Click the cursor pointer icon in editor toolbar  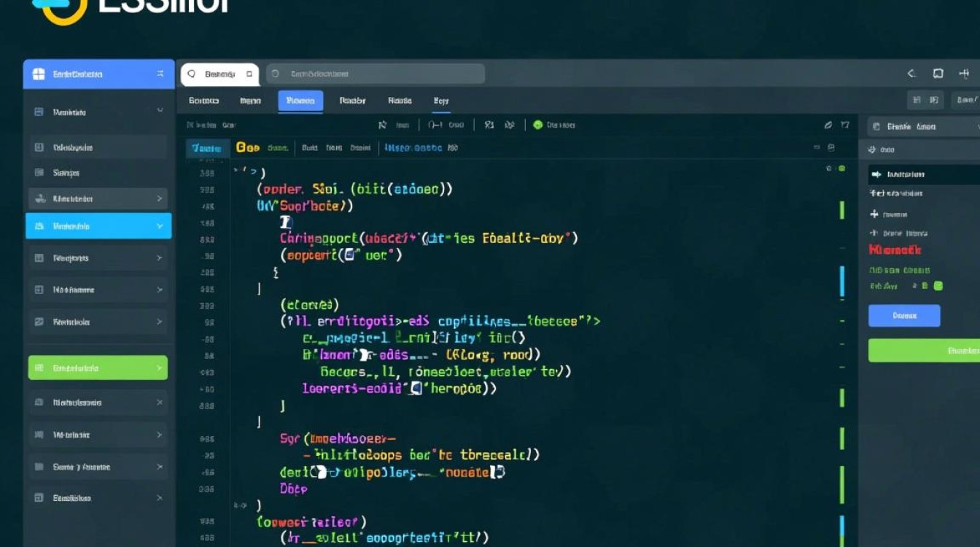(382, 125)
